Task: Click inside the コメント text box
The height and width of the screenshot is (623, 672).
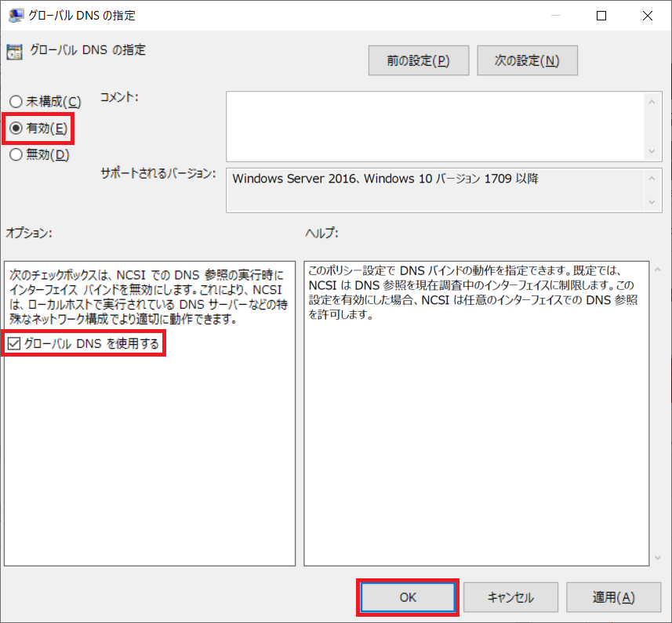Action: [435, 126]
